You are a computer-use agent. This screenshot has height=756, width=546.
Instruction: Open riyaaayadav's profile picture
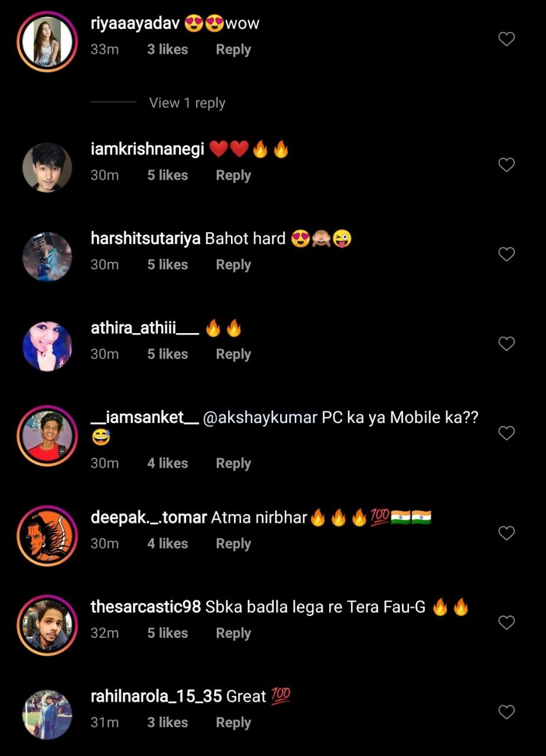point(47,40)
